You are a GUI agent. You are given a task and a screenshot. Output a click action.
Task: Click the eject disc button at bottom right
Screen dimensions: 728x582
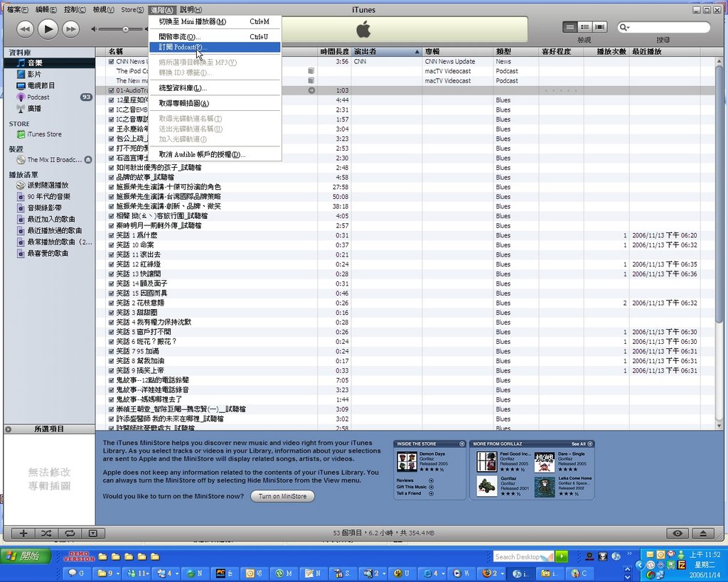pos(703,533)
